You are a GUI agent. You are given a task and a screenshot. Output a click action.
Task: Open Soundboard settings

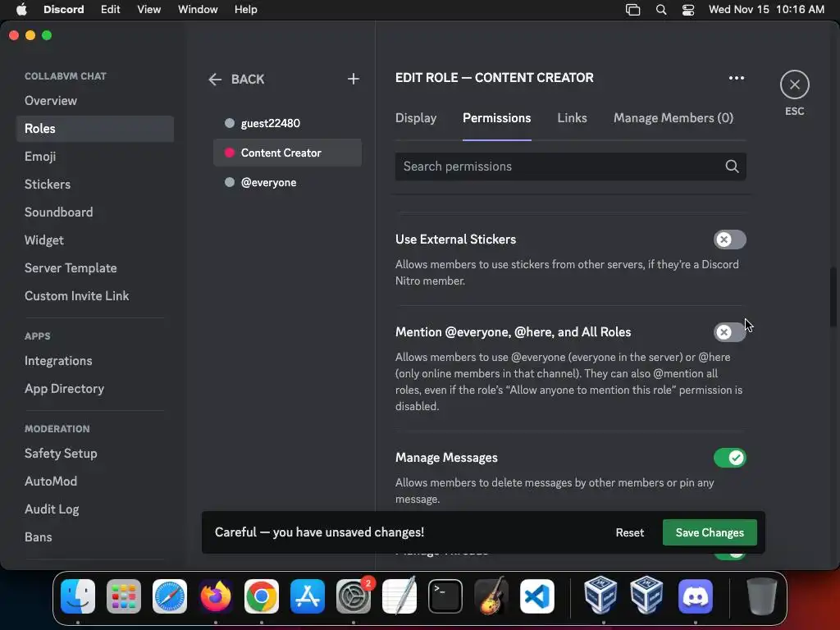coord(95,212)
